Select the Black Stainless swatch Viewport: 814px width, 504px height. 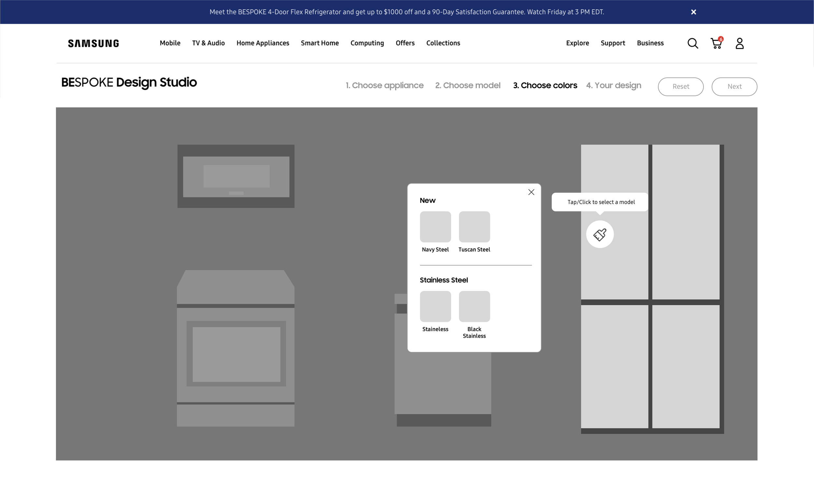coord(474,306)
